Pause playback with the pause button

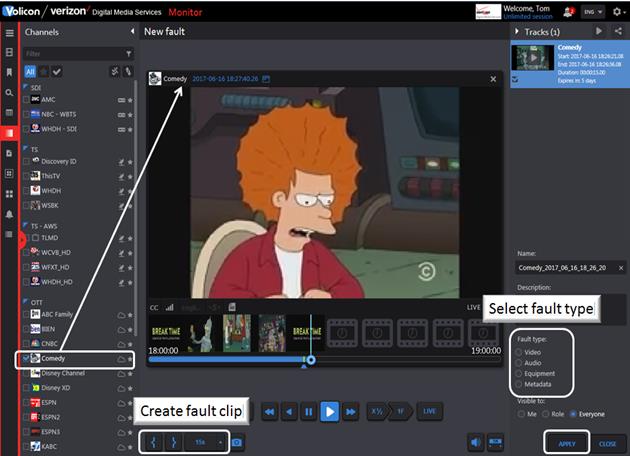[309, 411]
